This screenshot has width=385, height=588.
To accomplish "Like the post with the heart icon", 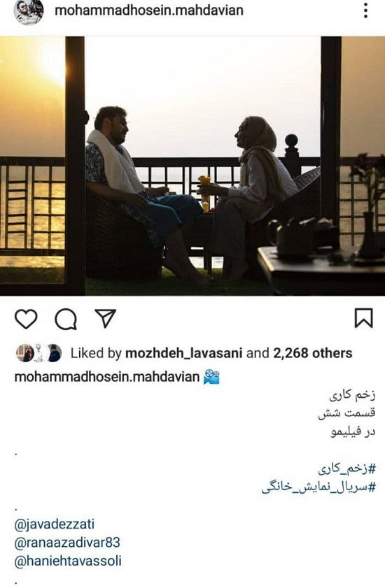I will [26, 319].
